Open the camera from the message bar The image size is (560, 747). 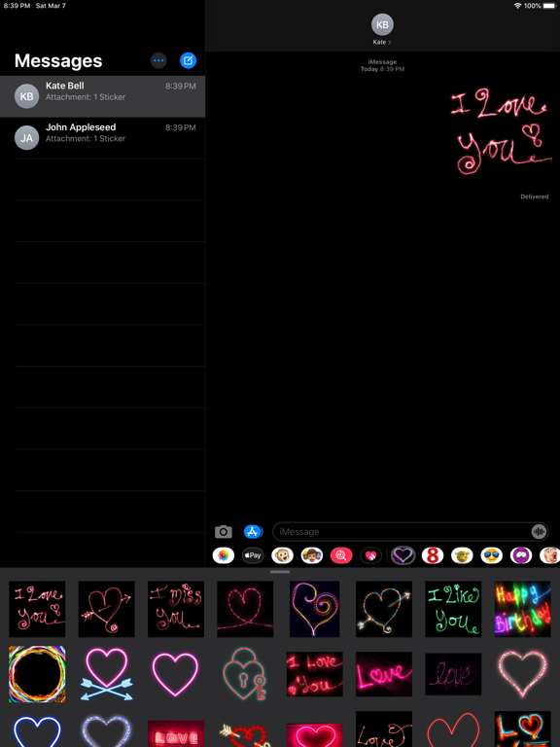(224, 532)
